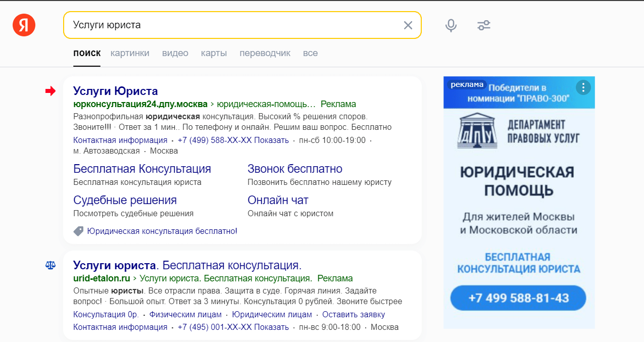Click the ДПУ building logo in banner
This screenshot has height=342, width=644.
coord(477,131)
